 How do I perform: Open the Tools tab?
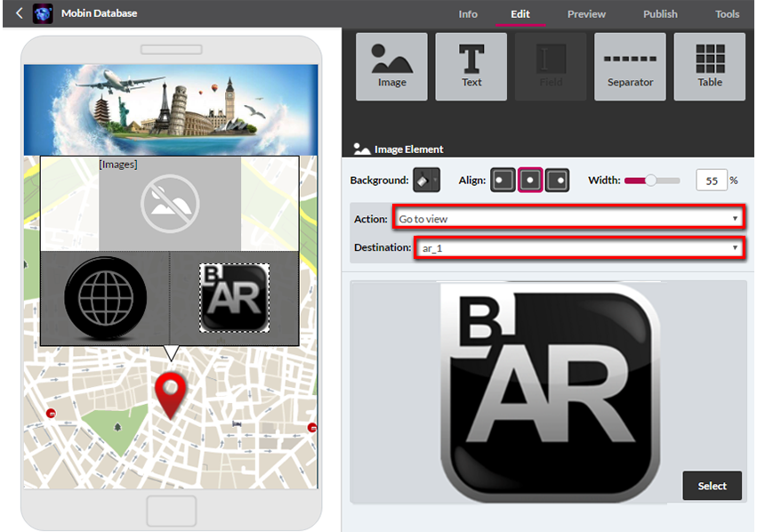point(727,14)
